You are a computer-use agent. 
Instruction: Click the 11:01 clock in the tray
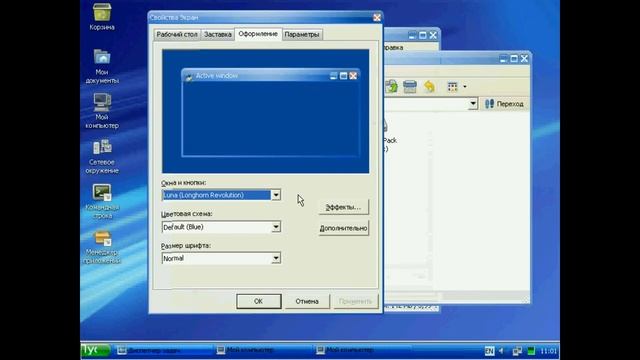point(548,351)
